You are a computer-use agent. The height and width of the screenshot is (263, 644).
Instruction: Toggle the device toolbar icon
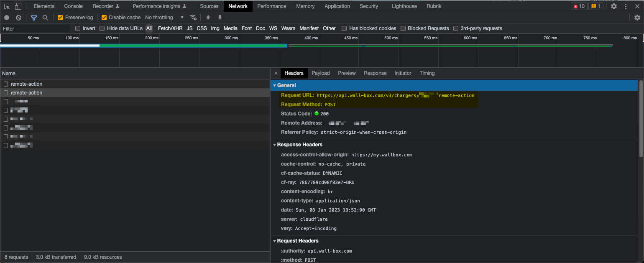[18, 6]
